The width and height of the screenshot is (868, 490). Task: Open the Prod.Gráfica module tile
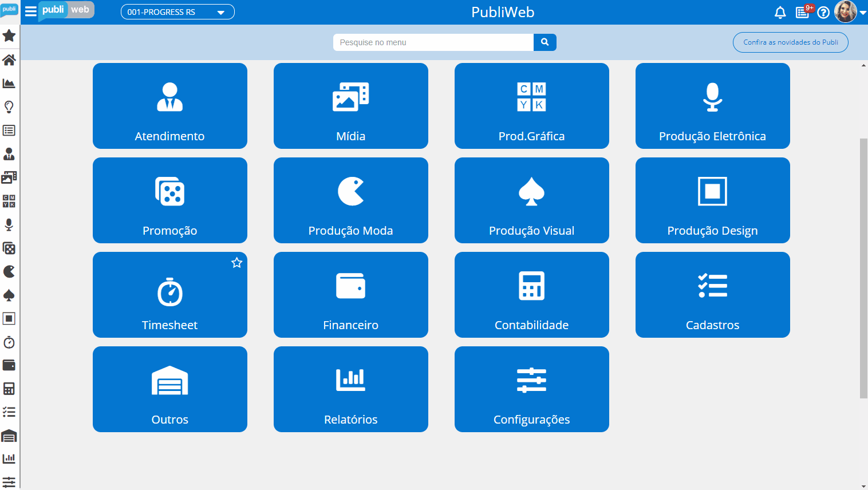click(532, 106)
